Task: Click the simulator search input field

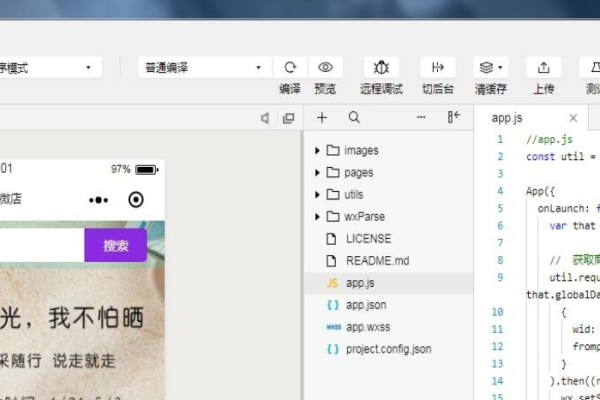Action: click(42, 245)
